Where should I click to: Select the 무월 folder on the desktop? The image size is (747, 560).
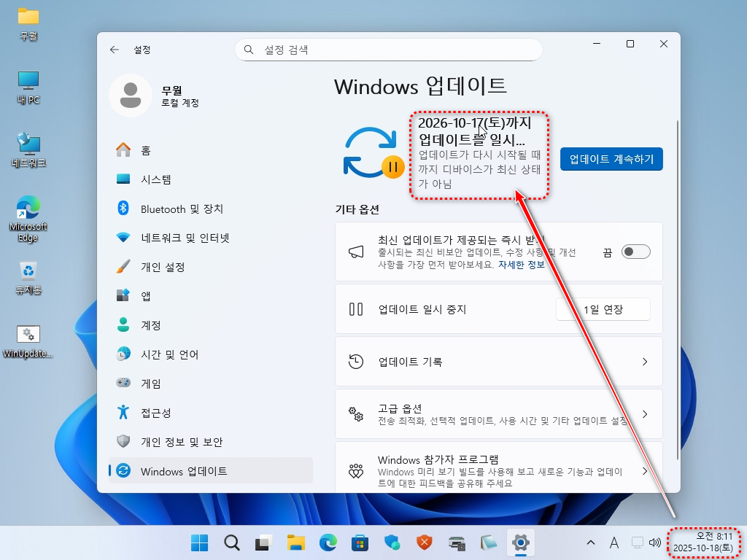28,23
